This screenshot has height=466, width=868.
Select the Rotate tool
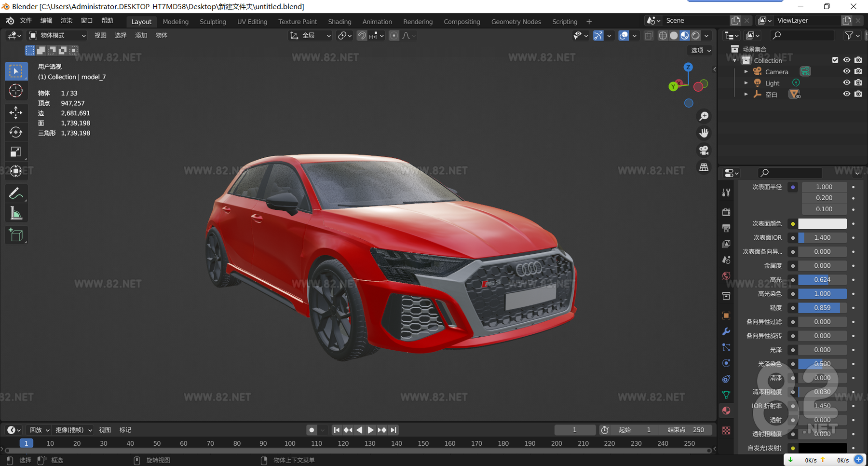[16, 132]
